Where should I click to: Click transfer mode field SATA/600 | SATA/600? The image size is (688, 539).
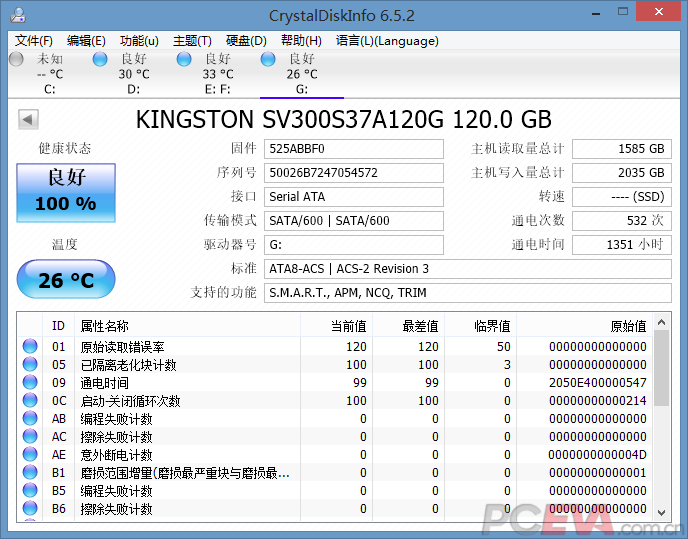click(354, 220)
